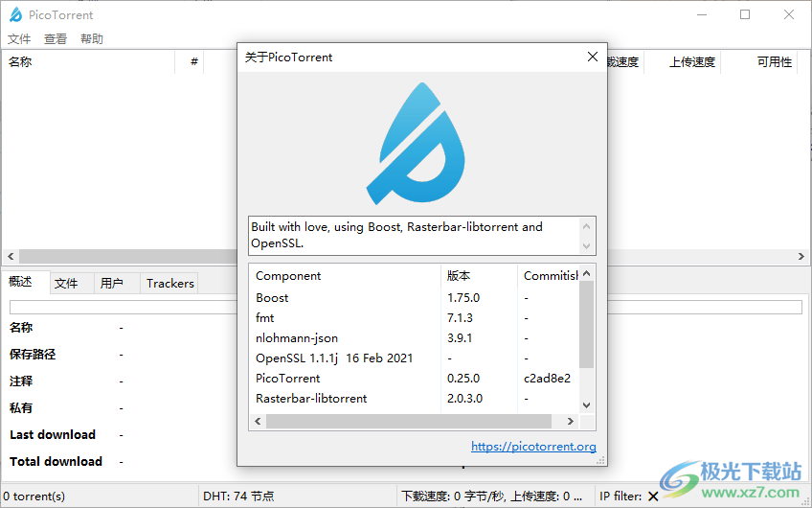Open the 查看 menu
812x508 pixels.
[x=56, y=39]
